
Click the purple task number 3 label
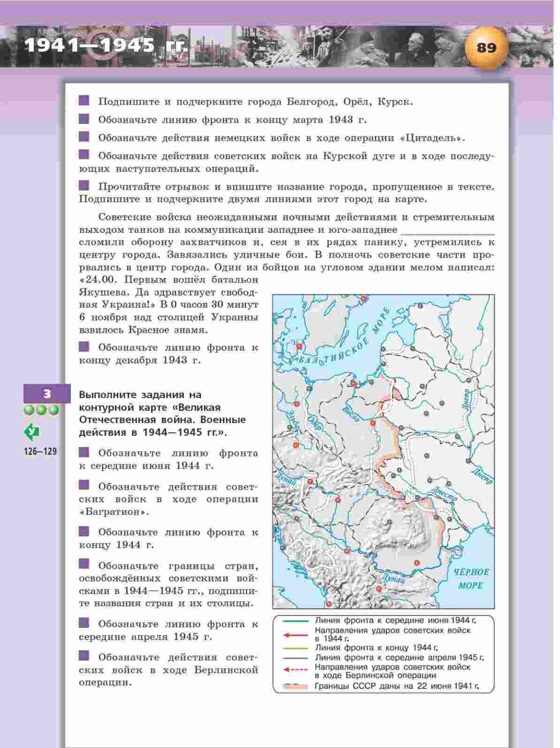pos(47,393)
